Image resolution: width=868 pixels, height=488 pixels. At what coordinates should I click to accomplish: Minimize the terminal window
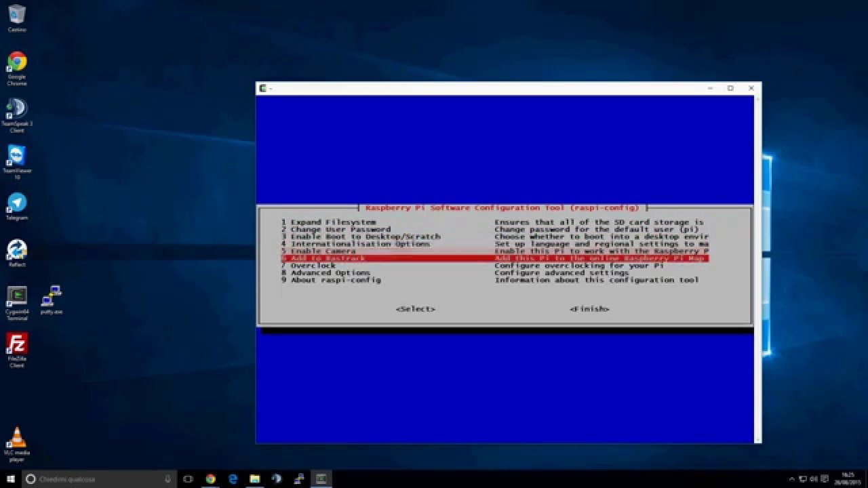(x=709, y=88)
